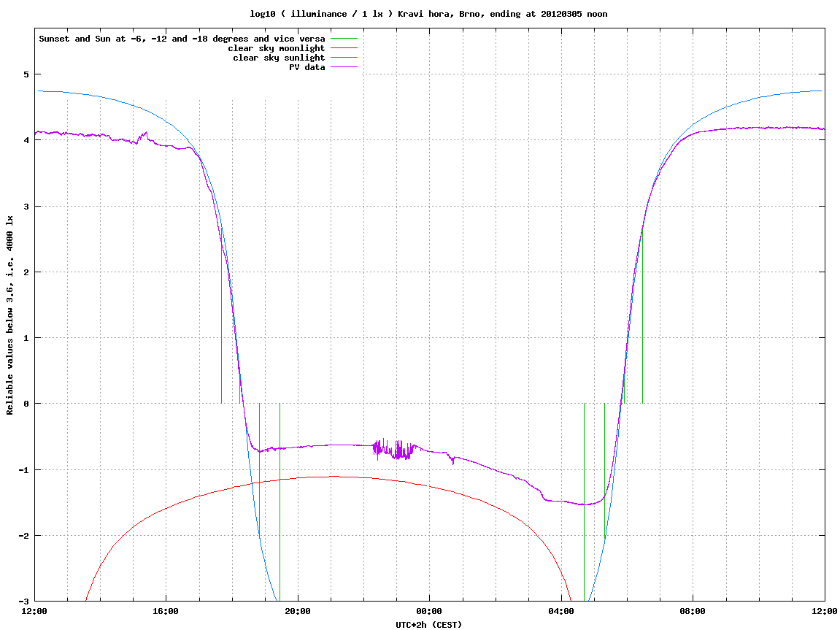The width and height of the screenshot is (840, 630).
Task: Click the blue sunlight legend line sample
Action: 344,58
